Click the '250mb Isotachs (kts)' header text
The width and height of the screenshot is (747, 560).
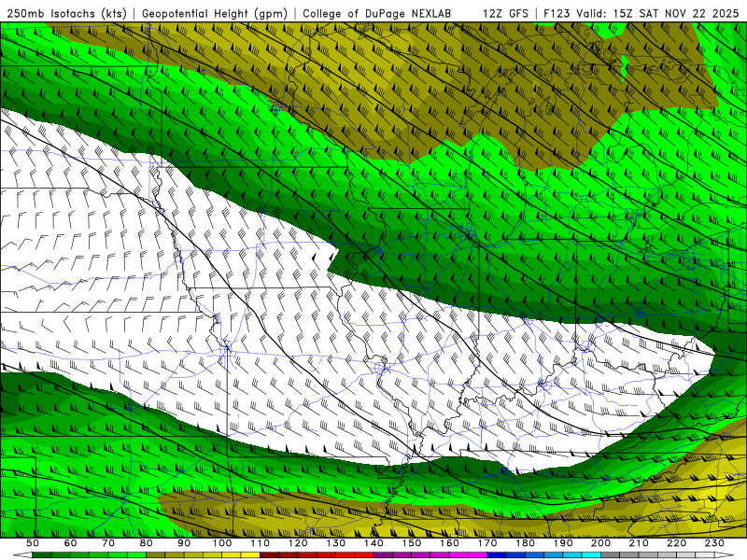pos(65,14)
